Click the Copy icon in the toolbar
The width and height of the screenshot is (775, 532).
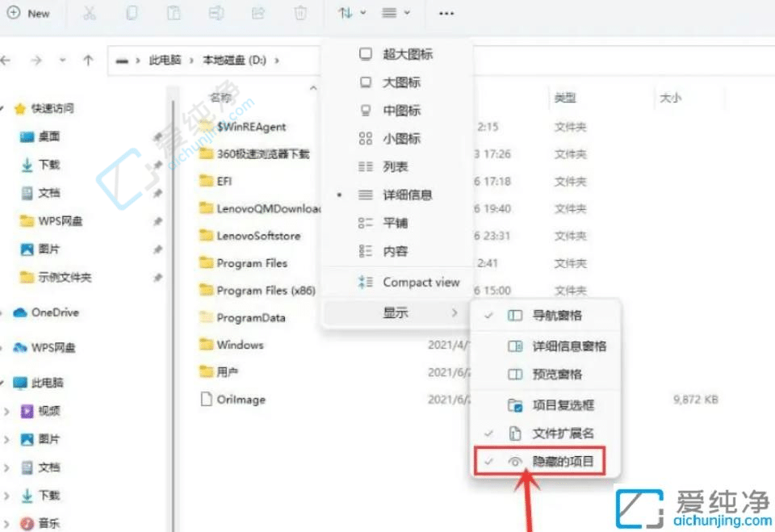click(132, 14)
